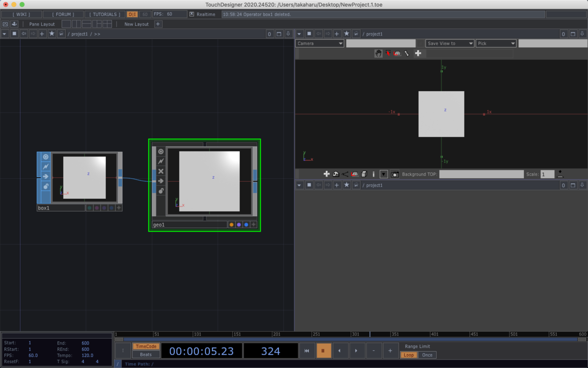
Task: Switch to Beats display mode
Action: (x=146, y=355)
